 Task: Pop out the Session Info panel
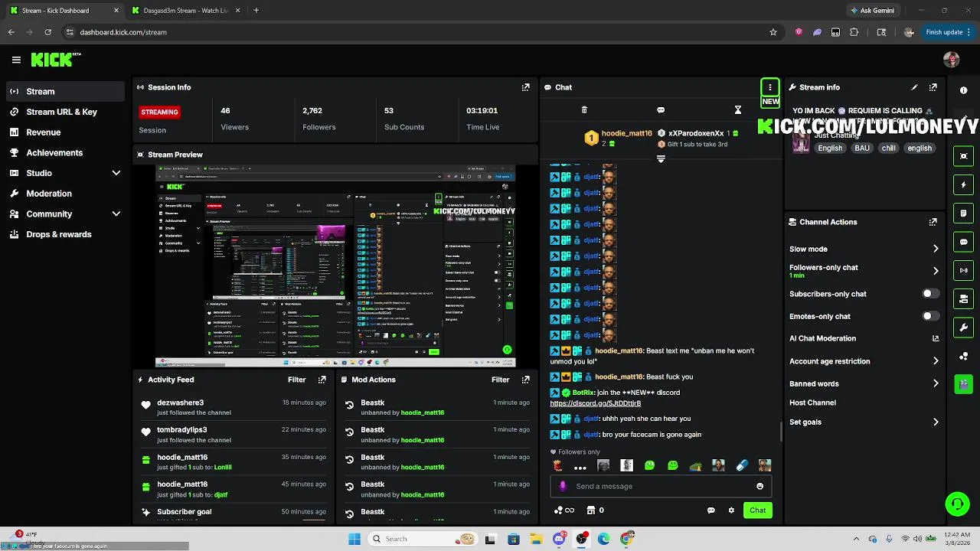[525, 87]
